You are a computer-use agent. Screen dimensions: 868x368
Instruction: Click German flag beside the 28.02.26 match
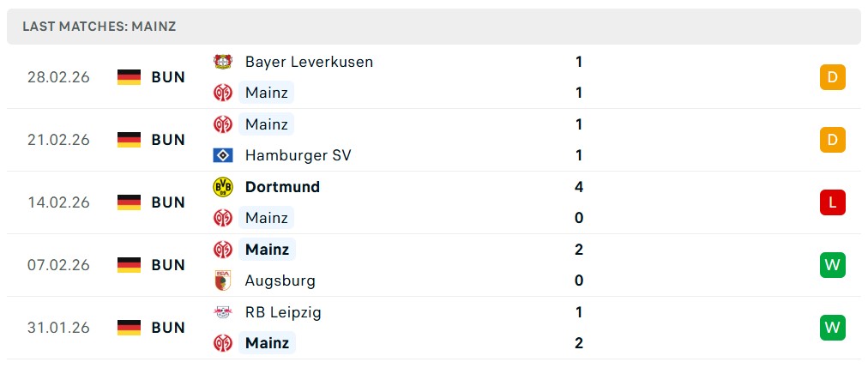129,77
